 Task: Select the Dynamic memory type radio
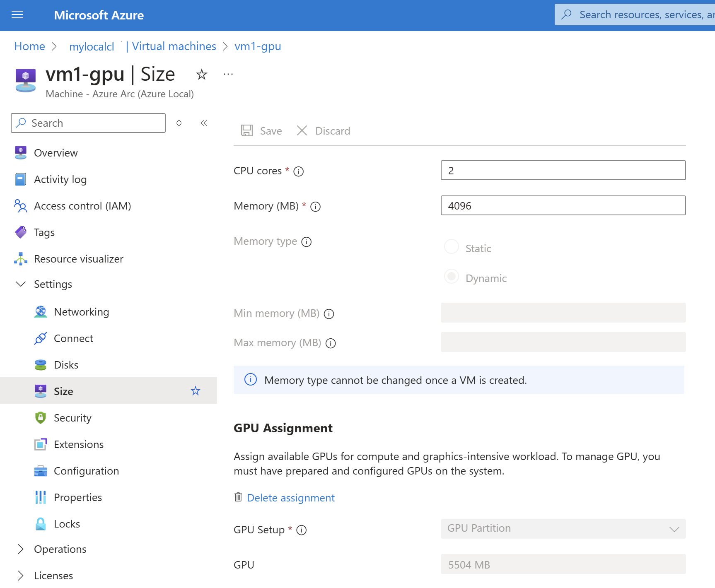tap(452, 277)
